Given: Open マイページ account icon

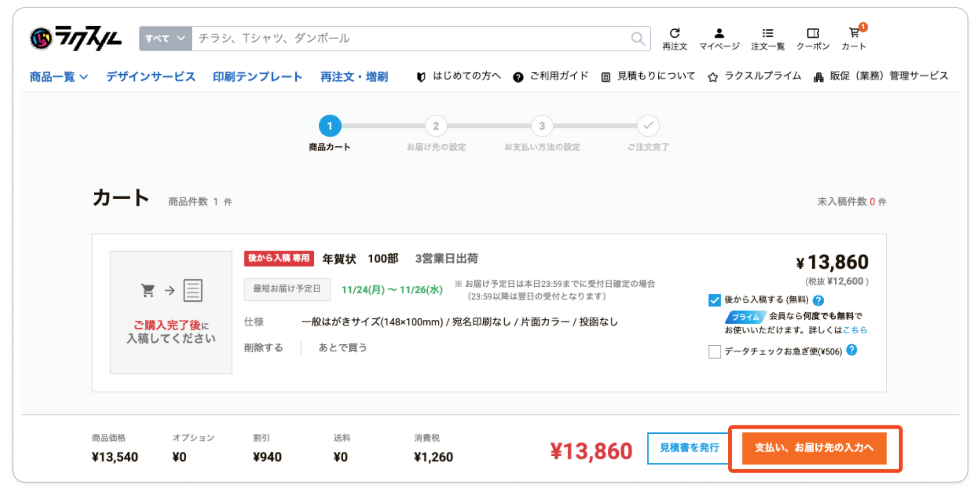Looking at the screenshot, I should point(719,38).
